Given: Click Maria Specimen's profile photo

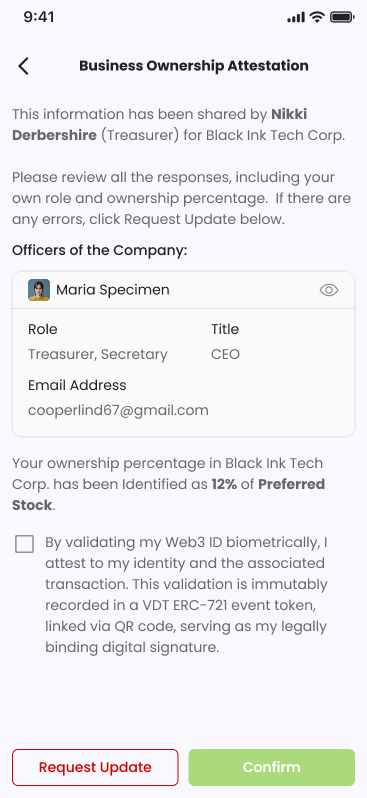Looking at the screenshot, I should click(x=39, y=290).
